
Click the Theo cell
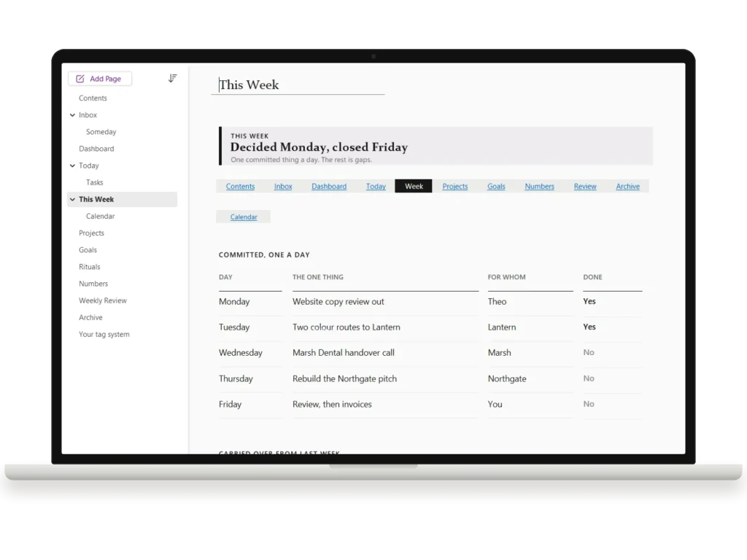click(x=497, y=301)
